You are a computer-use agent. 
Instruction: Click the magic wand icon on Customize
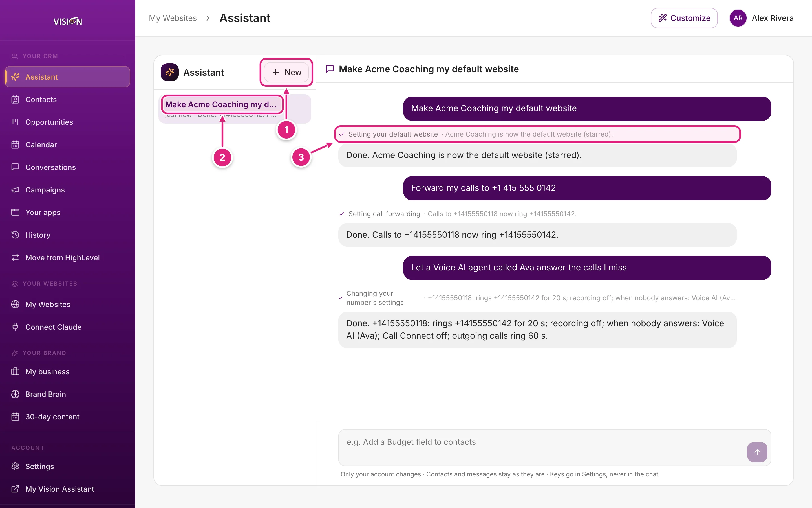pos(662,18)
